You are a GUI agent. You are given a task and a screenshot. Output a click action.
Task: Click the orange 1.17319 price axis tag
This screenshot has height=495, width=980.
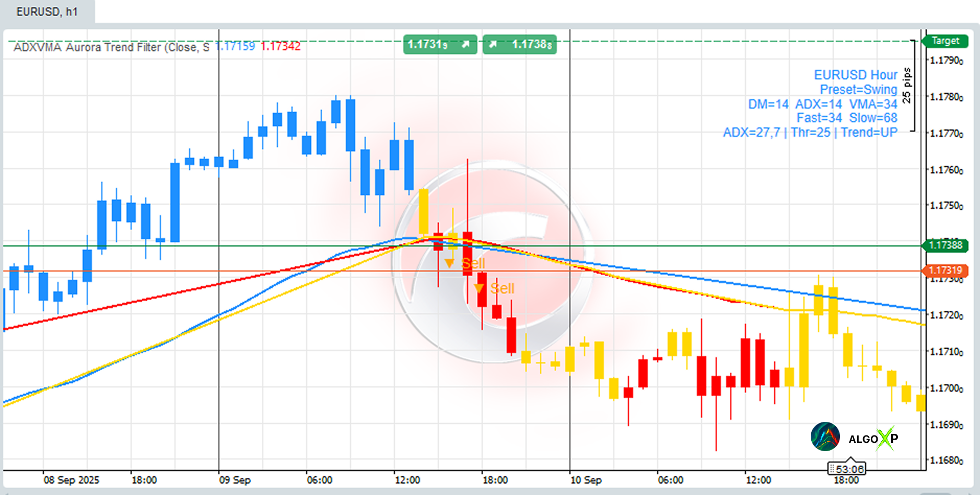coord(946,270)
